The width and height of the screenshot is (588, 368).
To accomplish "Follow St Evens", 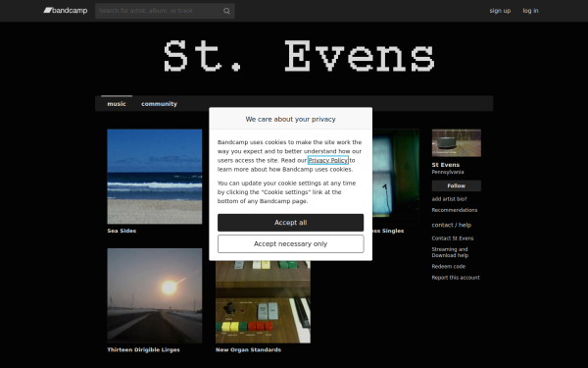I will point(456,185).
